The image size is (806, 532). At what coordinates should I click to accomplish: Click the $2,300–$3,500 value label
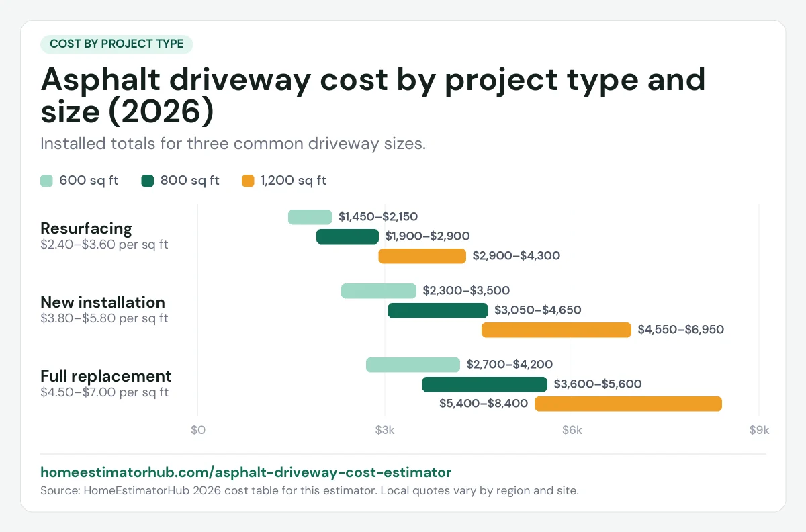click(x=466, y=291)
